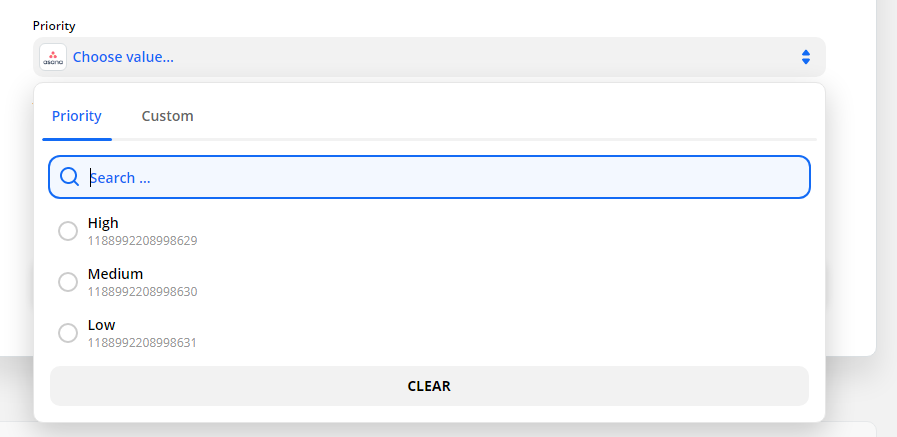Open the Choose value dropdown field
This screenshot has height=437, width=897.
pyautogui.click(x=430, y=57)
